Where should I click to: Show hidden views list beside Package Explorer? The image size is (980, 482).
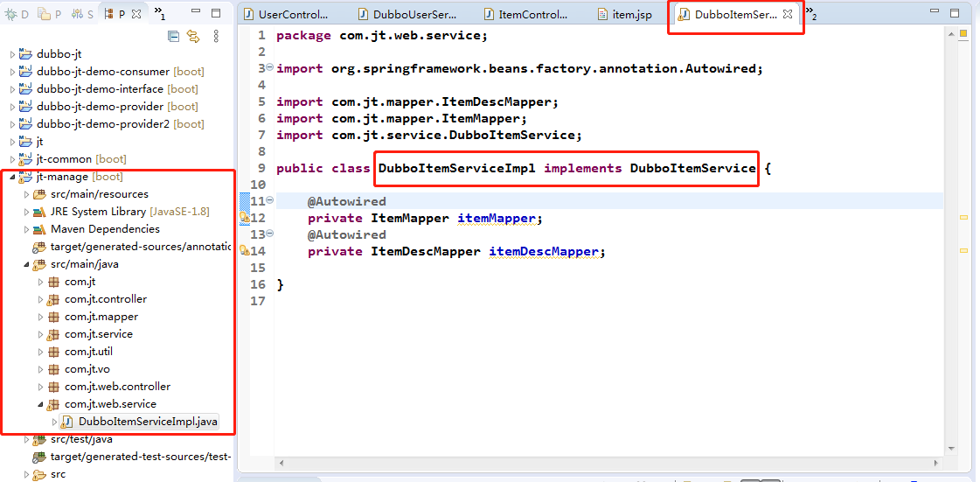coord(160,13)
